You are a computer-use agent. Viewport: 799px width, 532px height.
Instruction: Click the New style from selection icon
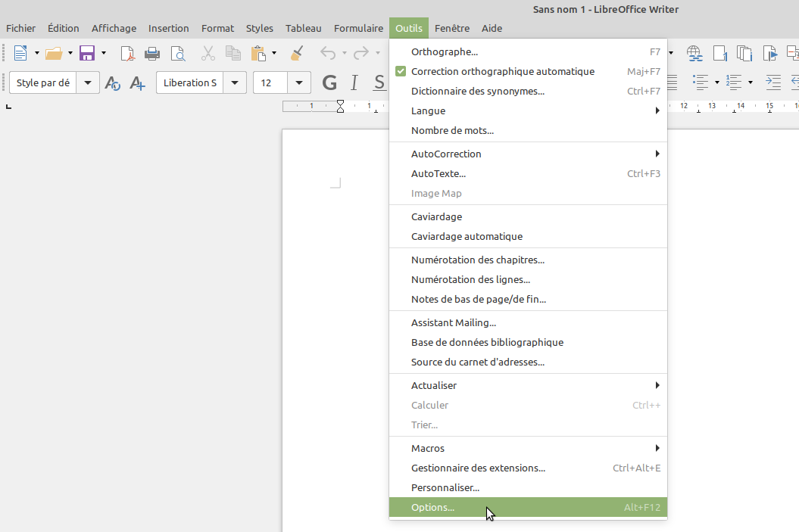coord(137,83)
